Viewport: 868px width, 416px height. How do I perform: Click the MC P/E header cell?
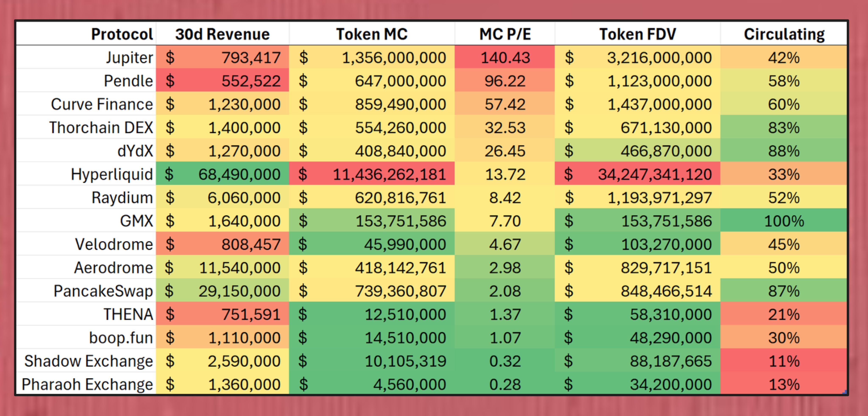(x=505, y=34)
